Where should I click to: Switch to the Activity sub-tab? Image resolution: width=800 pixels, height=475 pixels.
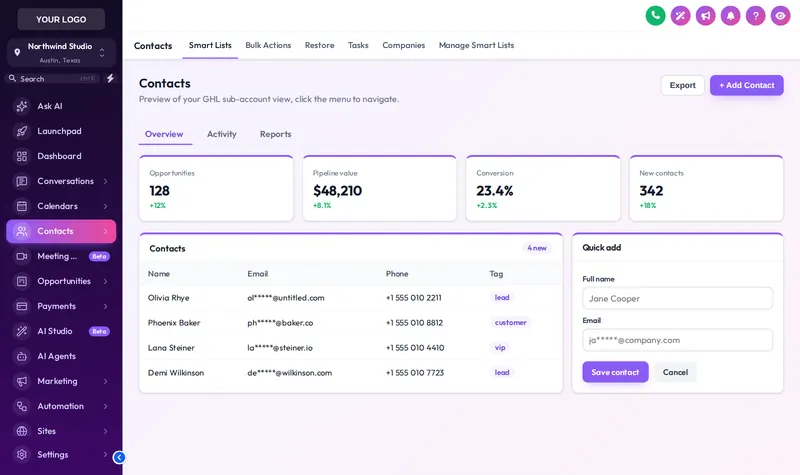pos(221,134)
